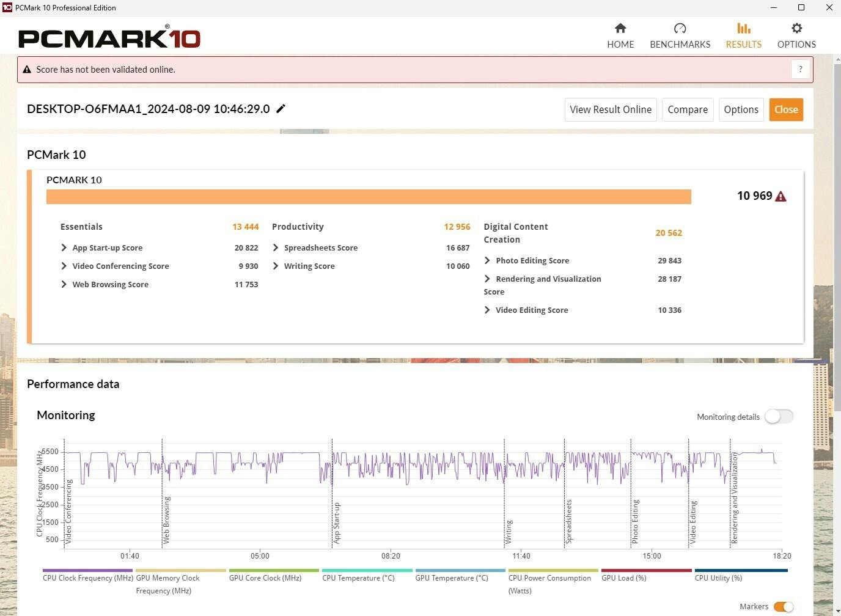This screenshot has height=616, width=841.
Task: Toggle CPU Utility legend item
Action: 741,576
